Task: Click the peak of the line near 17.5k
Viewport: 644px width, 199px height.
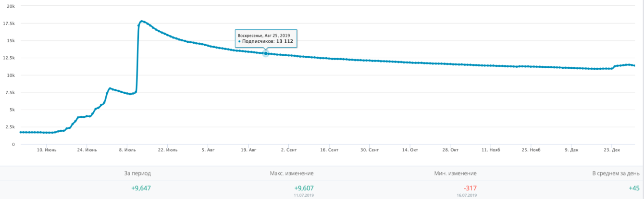Action: [x=141, y=21]
